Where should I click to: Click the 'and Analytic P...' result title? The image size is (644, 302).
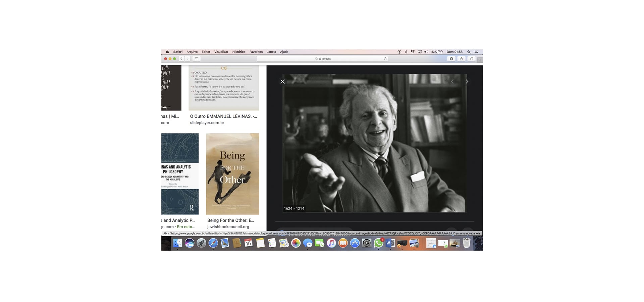[178, 220]
